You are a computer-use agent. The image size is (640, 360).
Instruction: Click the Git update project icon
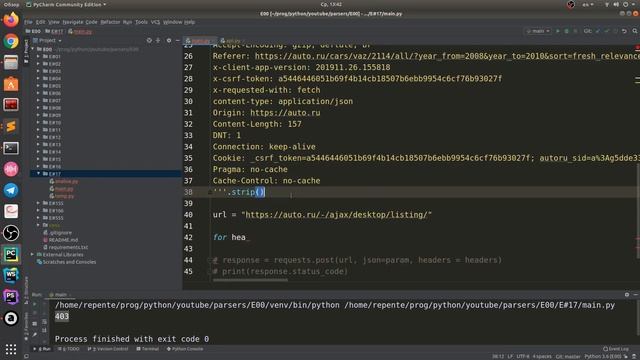(598, 31)
